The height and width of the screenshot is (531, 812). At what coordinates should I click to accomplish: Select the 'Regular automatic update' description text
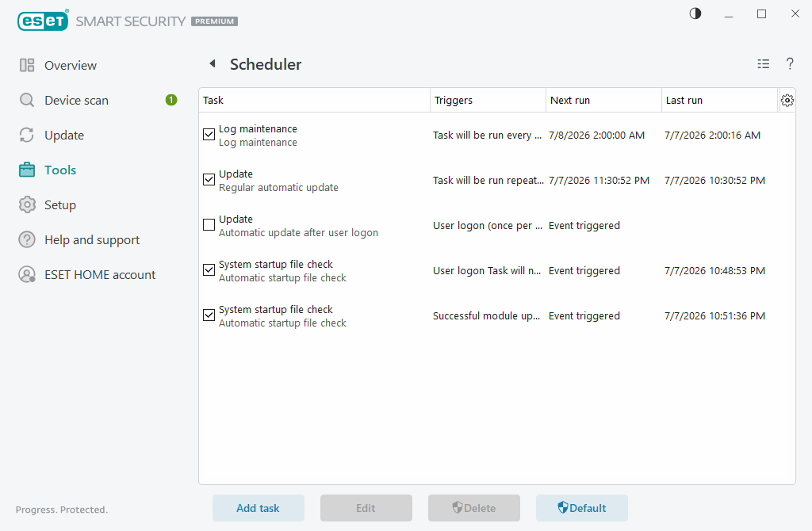(278, 187)
